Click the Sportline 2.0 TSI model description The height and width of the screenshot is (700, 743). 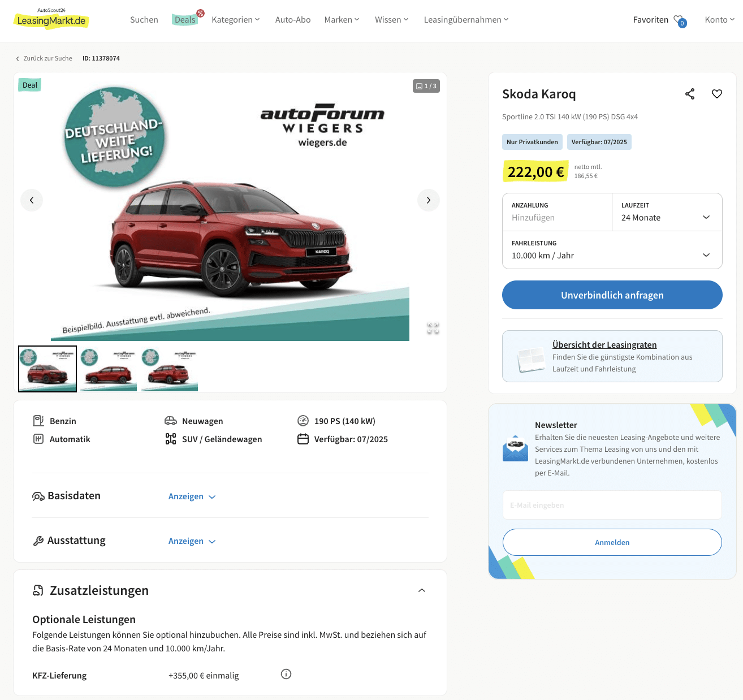570,117
